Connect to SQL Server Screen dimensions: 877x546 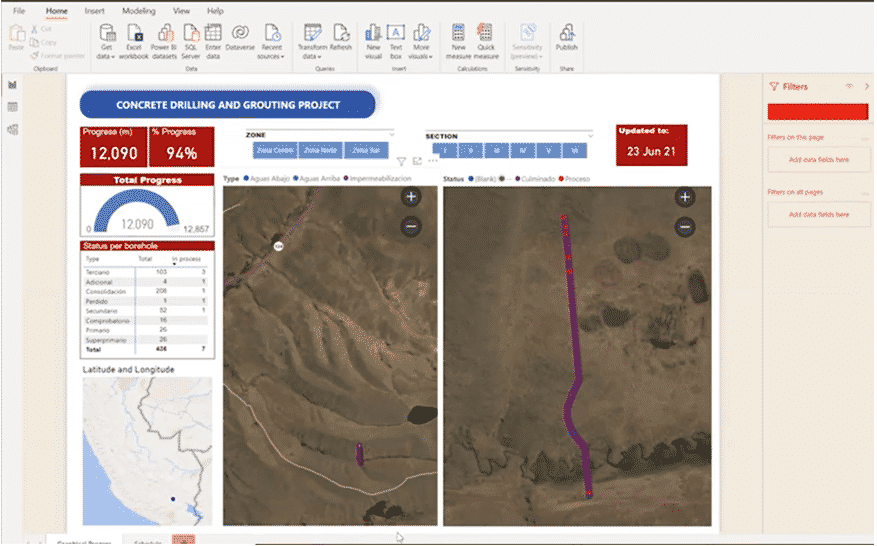[191, 41]
